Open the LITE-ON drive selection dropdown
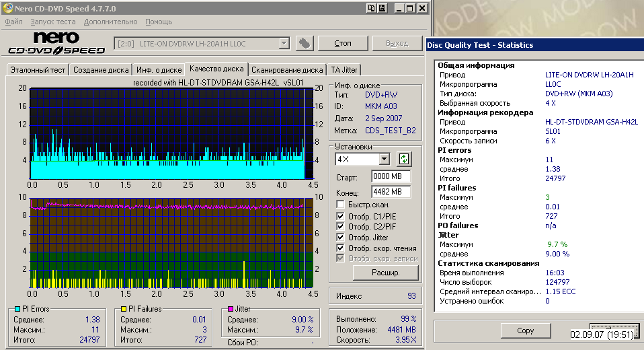The image size is (644, 350). pos(284,44)
